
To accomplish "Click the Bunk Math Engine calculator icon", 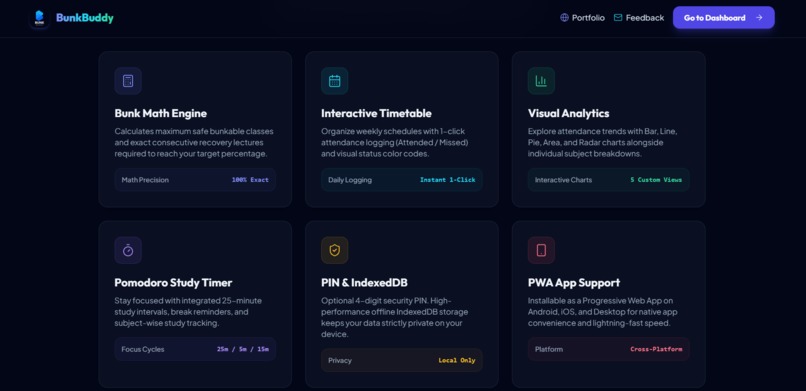I will [x=128, y=81].
